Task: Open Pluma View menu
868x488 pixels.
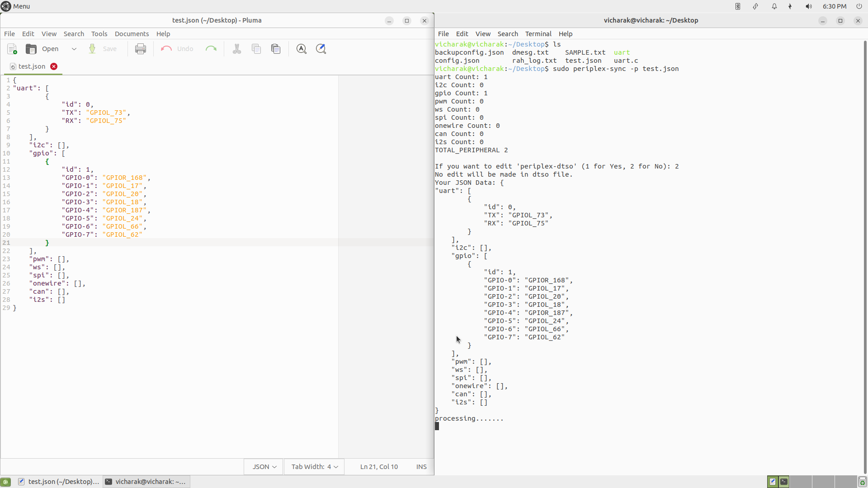Action: coord(49,34)
